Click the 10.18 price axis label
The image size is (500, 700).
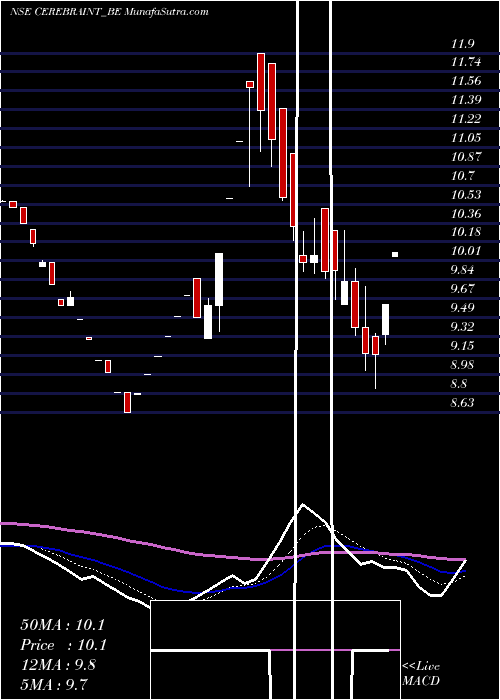[466, 232]
